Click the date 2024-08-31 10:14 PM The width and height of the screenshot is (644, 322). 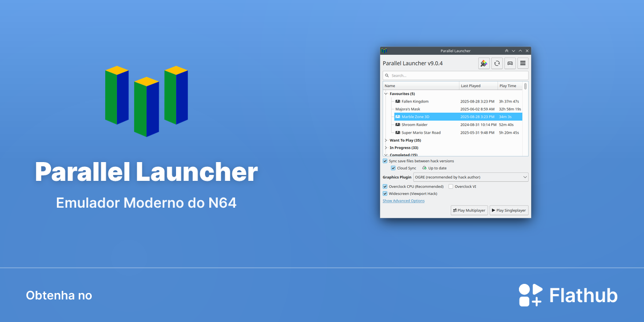pyautogui.click(x=478, y=125)
